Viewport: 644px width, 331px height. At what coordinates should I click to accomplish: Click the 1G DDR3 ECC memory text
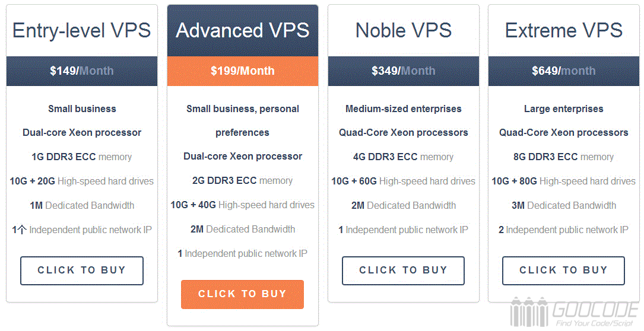point(82,157)
